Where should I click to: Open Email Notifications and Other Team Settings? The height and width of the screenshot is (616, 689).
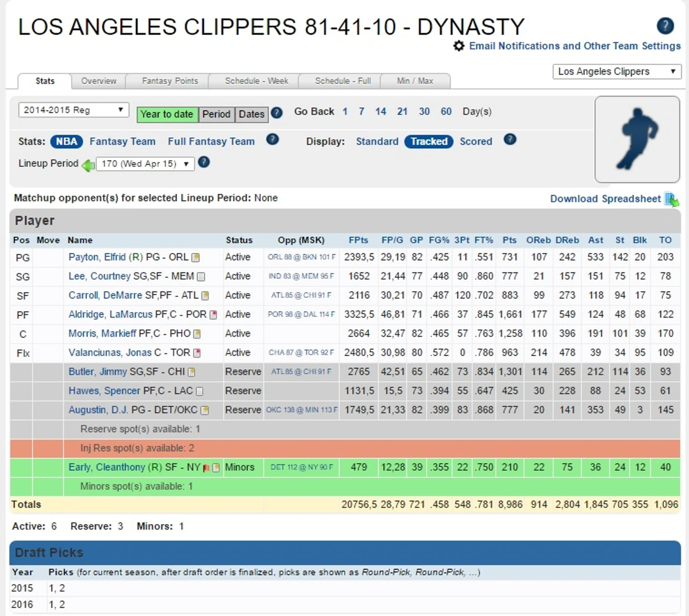575,46
